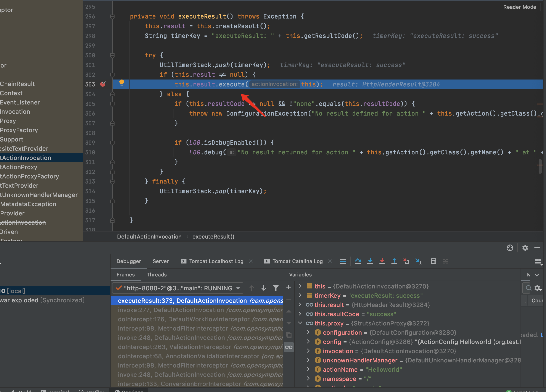Fold the executeResult method at line 296
Screen dimensions: 546x392
(x=112, y=17)
